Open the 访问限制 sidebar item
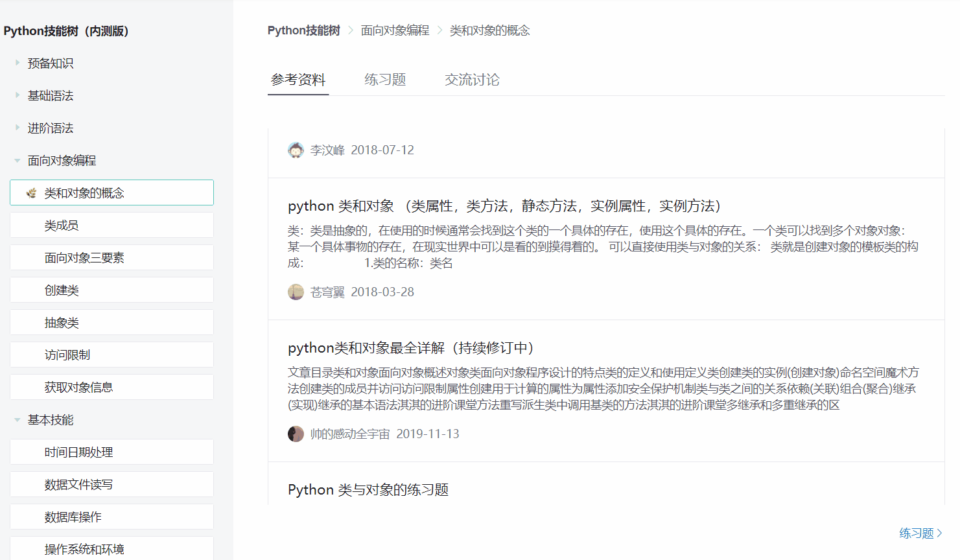 [111, 355]
